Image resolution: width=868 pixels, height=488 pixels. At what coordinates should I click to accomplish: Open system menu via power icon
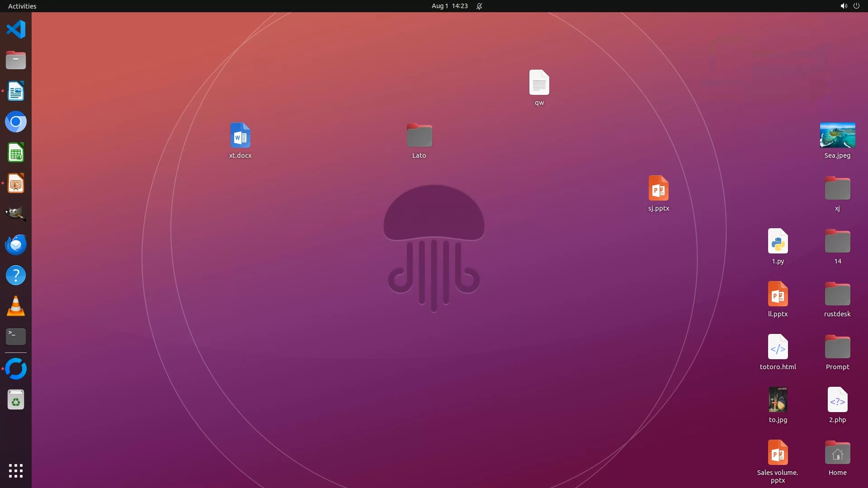(856, 6)
